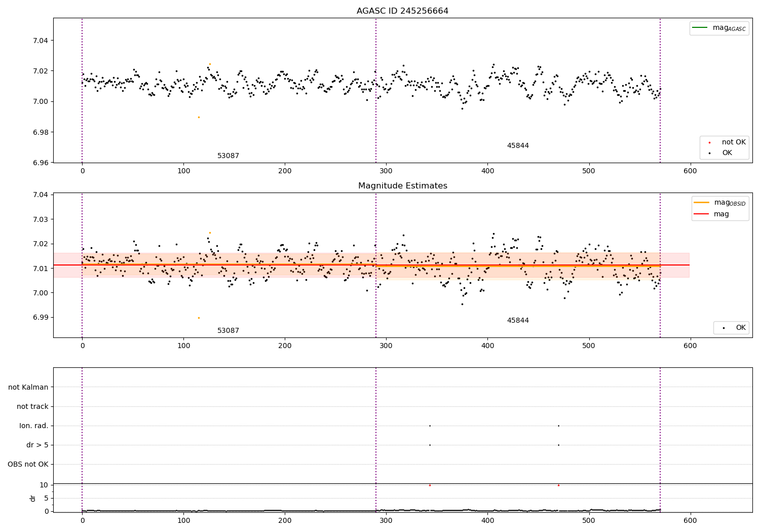The image size is (760, 532).
Task: Click the 45844 label in the Magnitude Estimates plot
Action: click(x=518, y=321)
